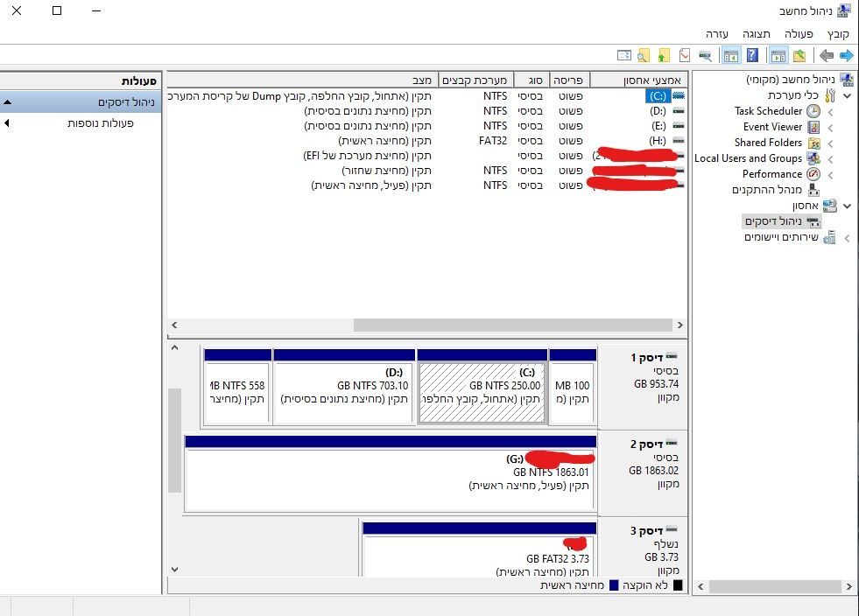Click console tree horizontal scrollbar left arrow

(701, 586)
